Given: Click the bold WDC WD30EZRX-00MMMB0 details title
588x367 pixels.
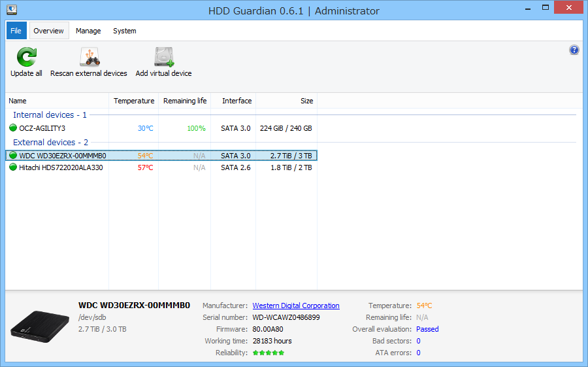Looking at the screenshot, I should click(134, 306).
